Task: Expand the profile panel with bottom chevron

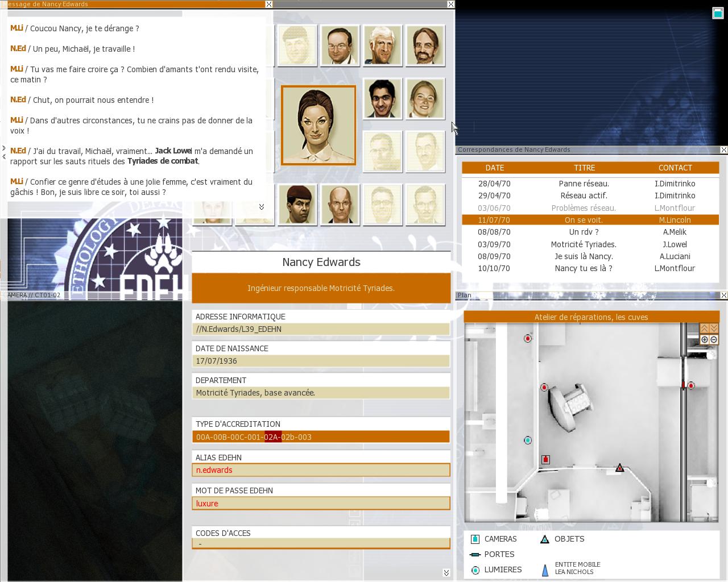Action: point(446,572)
